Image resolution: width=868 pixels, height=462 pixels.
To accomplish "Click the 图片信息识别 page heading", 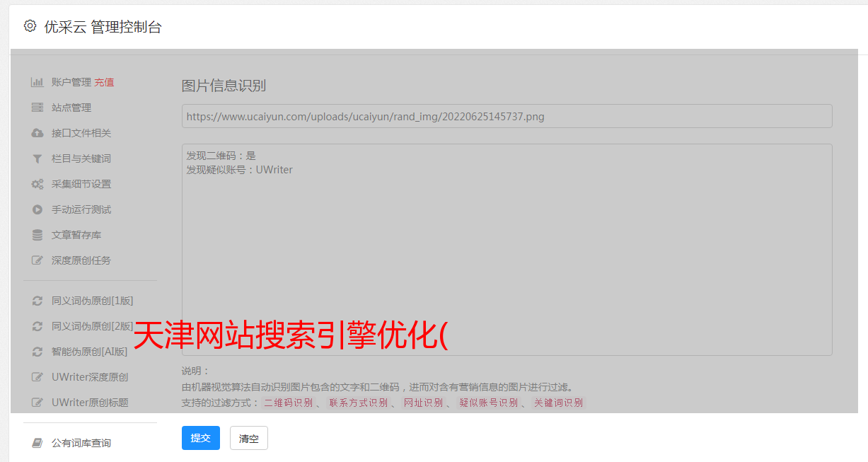I will coord(224,86).
